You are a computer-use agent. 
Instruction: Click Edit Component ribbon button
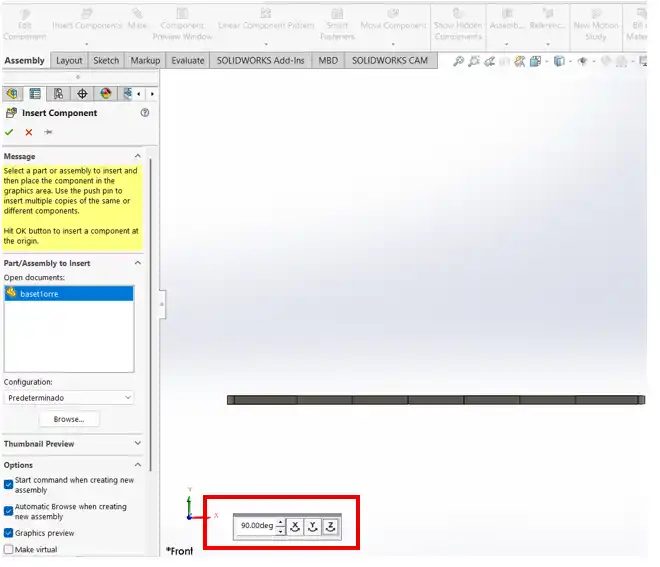click(24, 24)
